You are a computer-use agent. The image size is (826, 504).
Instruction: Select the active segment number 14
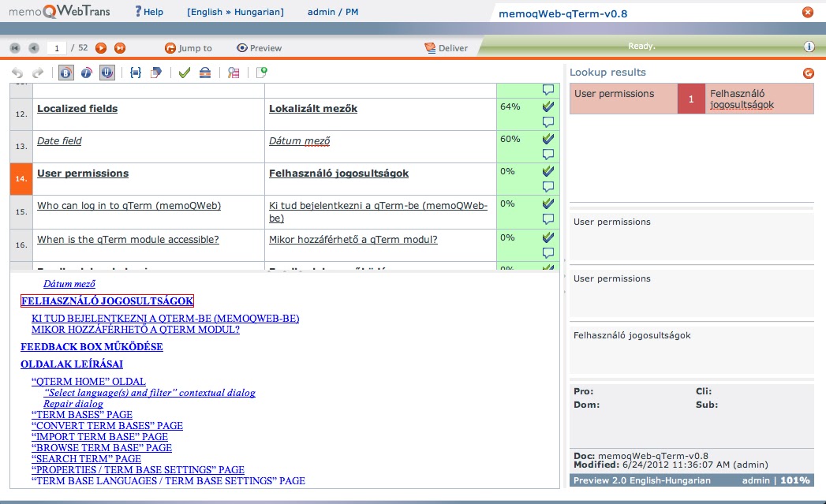coord(21,179)
